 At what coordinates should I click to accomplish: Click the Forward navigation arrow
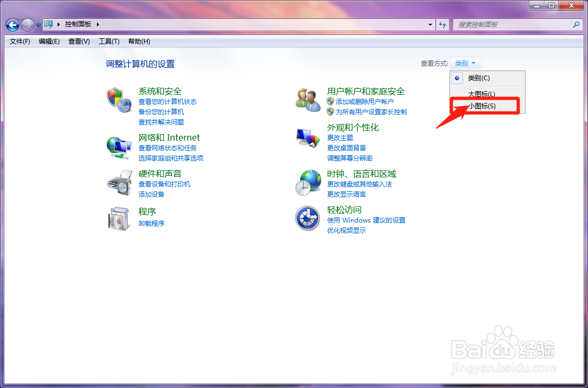[x=27, y=25]
